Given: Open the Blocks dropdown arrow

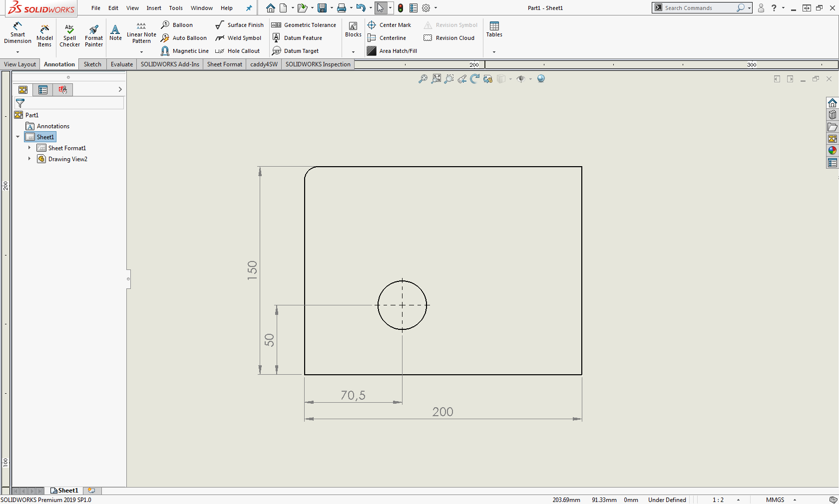Looking at the screenshot, I should [x=353, y=52].
